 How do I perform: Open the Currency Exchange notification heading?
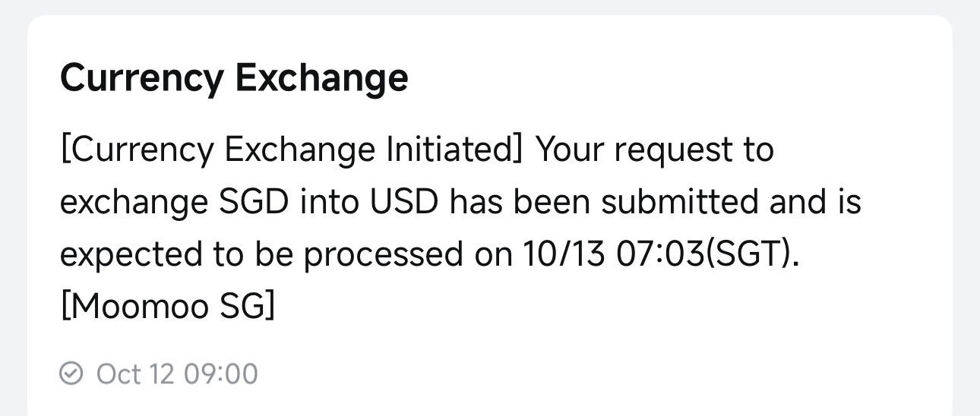[234, 77]
